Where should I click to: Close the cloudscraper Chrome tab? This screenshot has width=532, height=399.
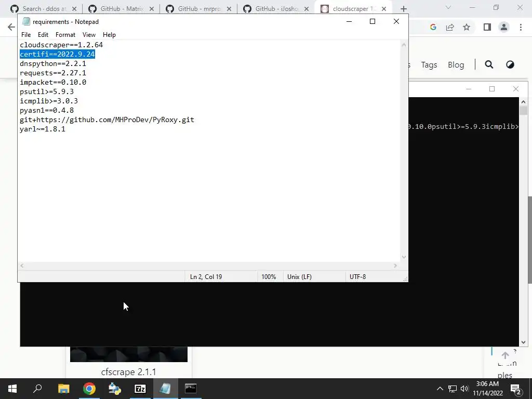tap(384, 9)
